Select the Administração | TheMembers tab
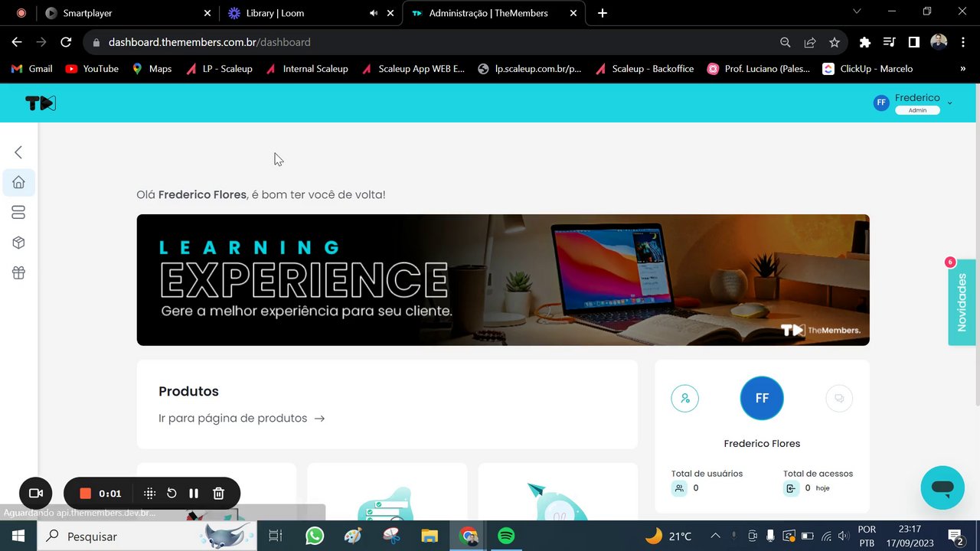This screenshot has height=551, width=980. coord(494,13)
